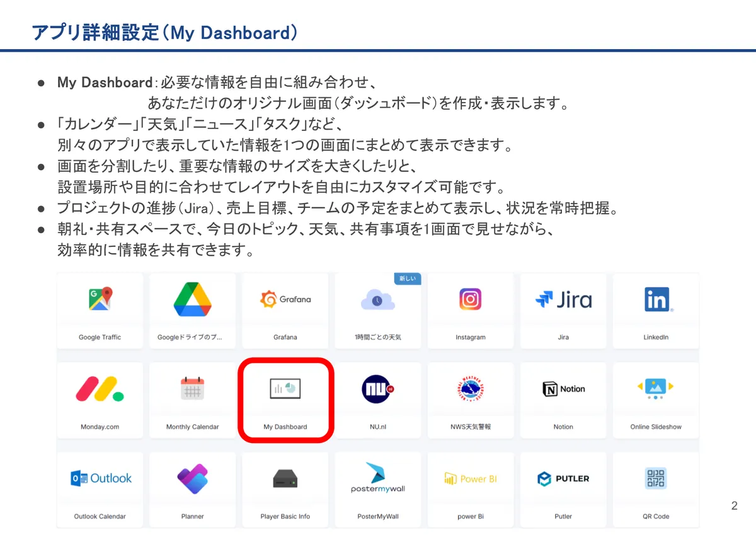Screen dimensions: 756x535
Task: Open the QR Code icon
Action: [x=656, y=479]
